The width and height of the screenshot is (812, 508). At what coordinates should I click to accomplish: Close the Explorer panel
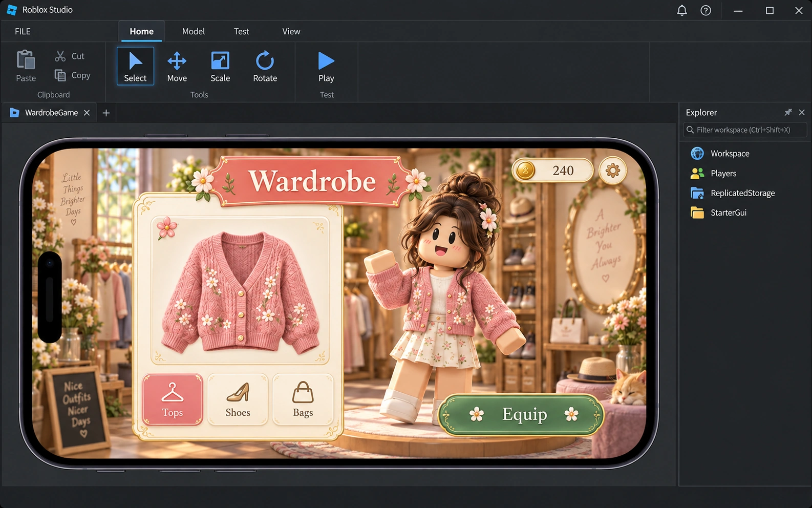pos(802,112)
